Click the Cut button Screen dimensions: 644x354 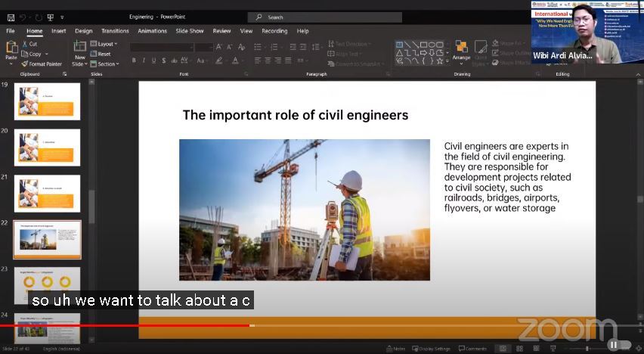pos(29,44)
